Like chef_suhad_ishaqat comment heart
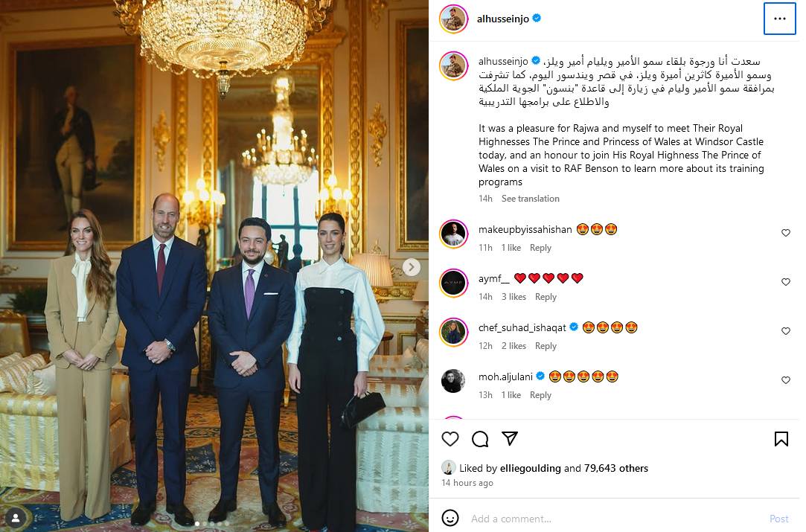This screenshot has height=532, width=806. [x=785, y=331]
